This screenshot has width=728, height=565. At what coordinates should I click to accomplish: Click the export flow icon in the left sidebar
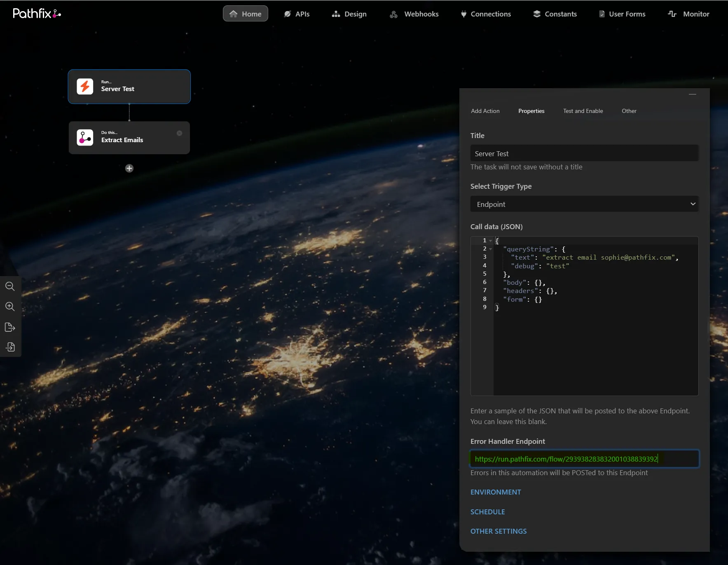click(10, 327)
